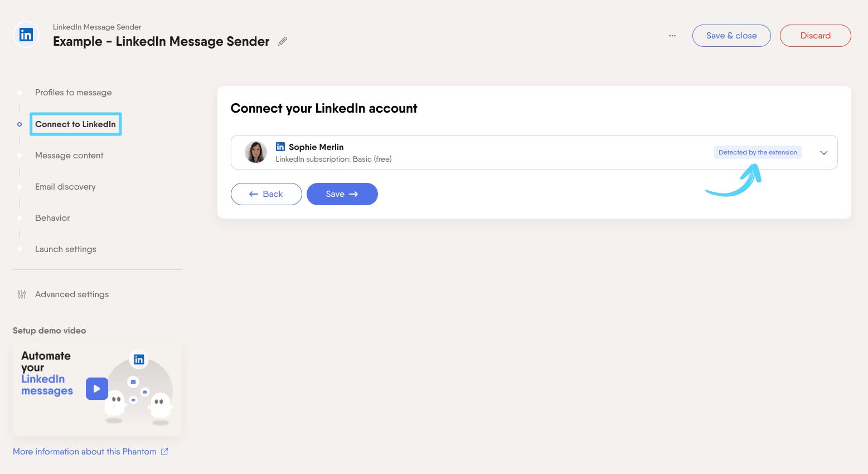The height and width of the screenshot is (474, 868).
Task: Click the external link icon beside More information
Action: 164,452
